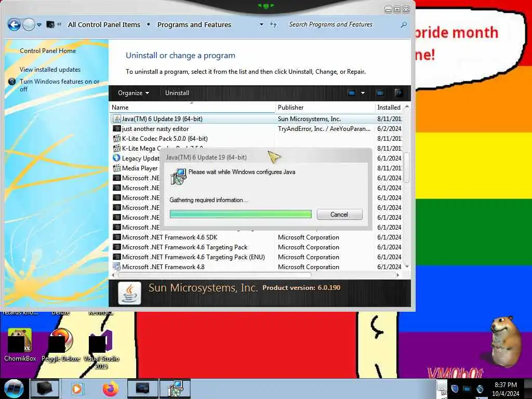This screenshot has width=532, height=399.
Task: Open the recent pages dropdown arrow
Action: [x=39, y=25]
